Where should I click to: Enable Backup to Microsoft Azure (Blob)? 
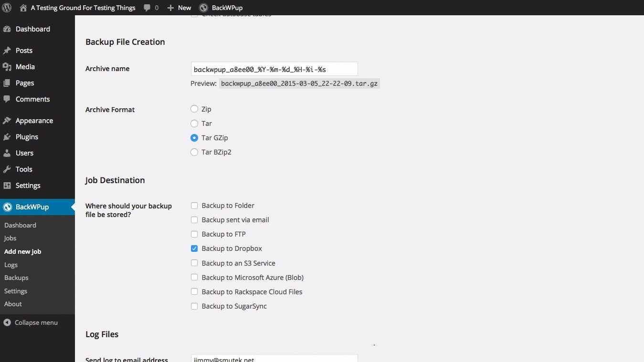pyautogui.click(x=194, y=277)
